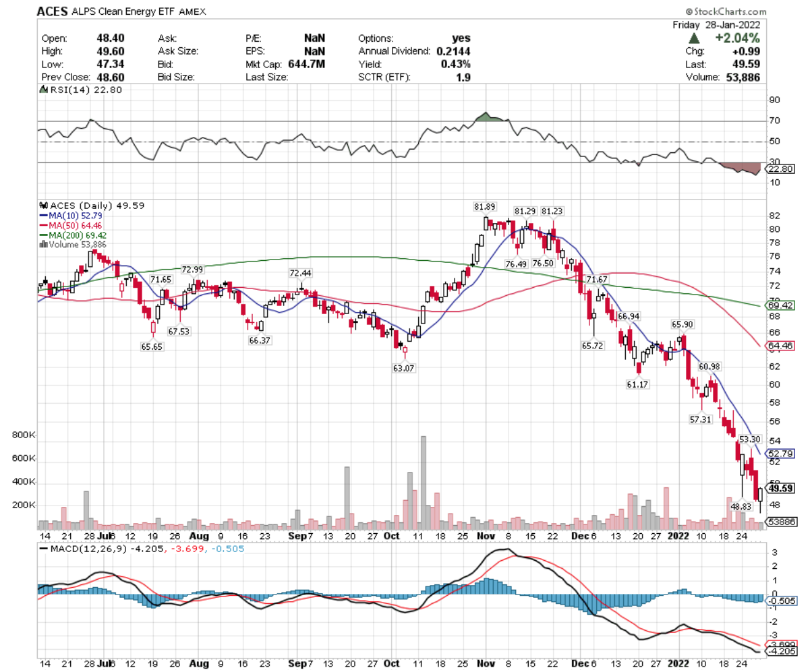Click the 72.44 price annotation
The image size is (812, 670).
[301, 273]
